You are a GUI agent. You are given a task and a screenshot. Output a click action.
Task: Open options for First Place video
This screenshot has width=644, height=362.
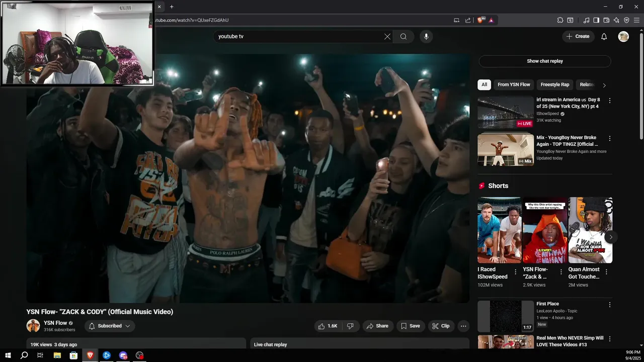coord(610,305)
